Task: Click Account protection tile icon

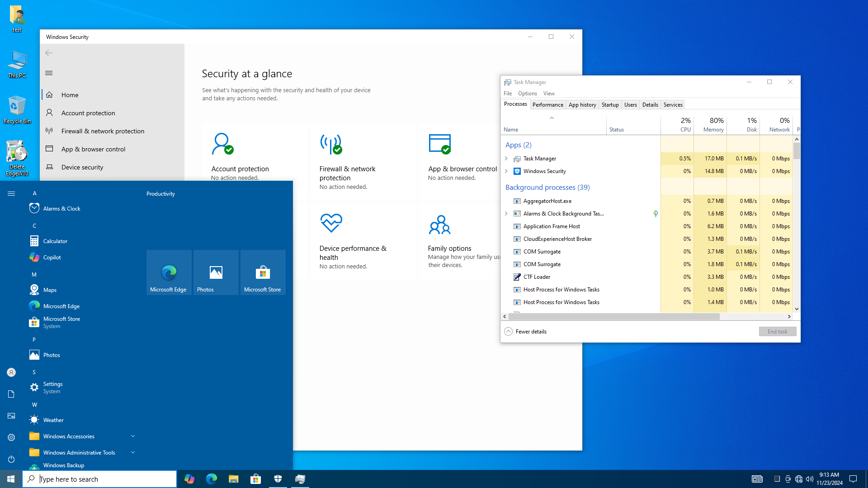Action: tap(222, 144)
